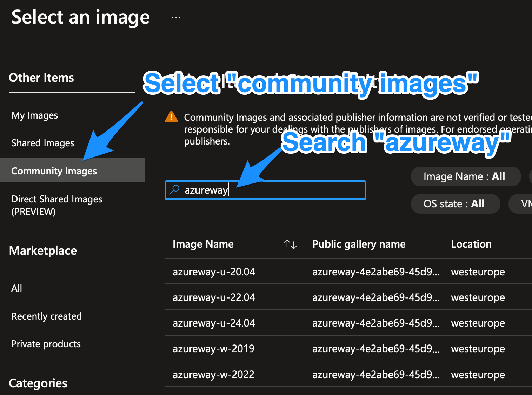Select "All" under the Marketplace section

point(16,288)
